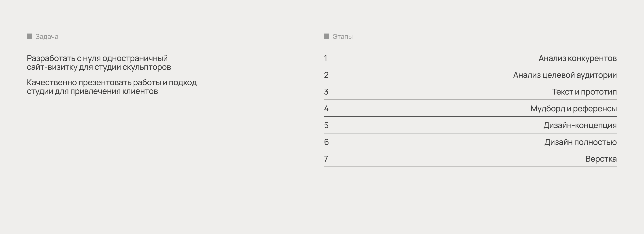Click the Анализ целевой аудитории label
This screenshot has width=644, height=234.
point(565,75)
